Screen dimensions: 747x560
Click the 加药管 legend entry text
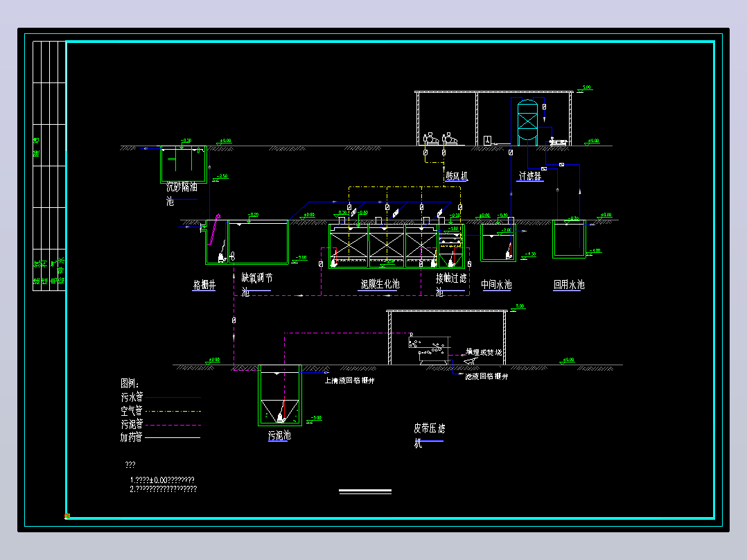[x=132, y=437]
